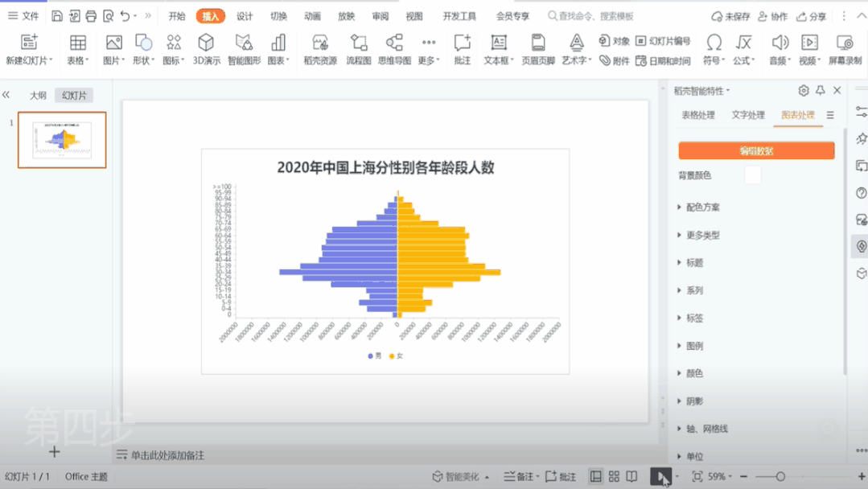Click the 分享 share button

(812, 17)
